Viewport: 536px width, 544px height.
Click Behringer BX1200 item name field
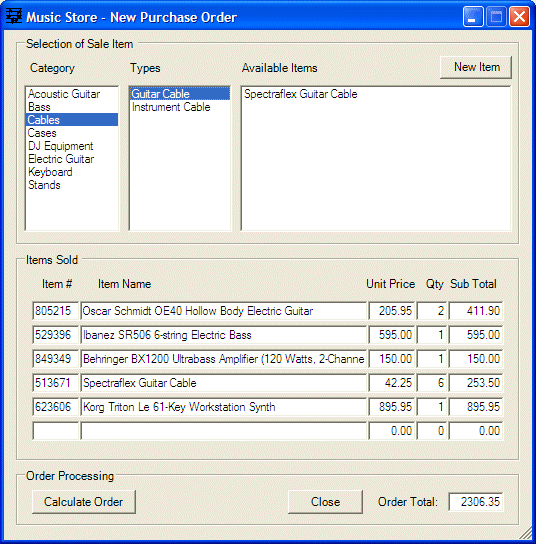(223, 359)
